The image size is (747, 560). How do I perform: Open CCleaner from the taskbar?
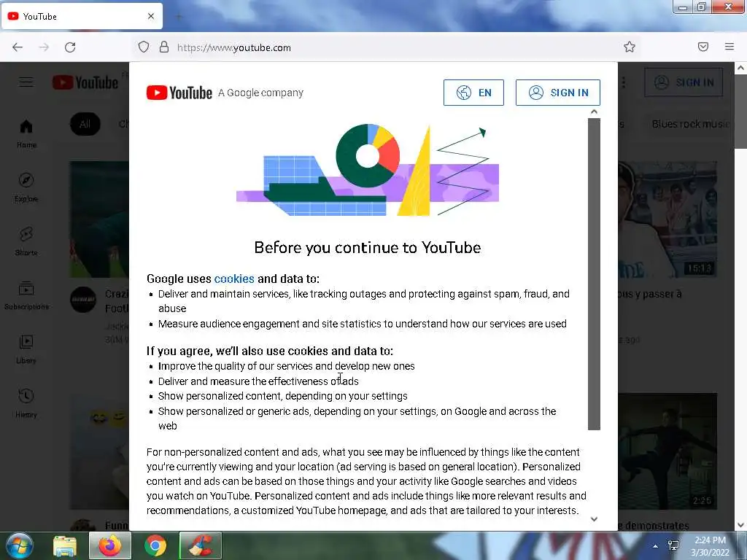tap(201, 545)
